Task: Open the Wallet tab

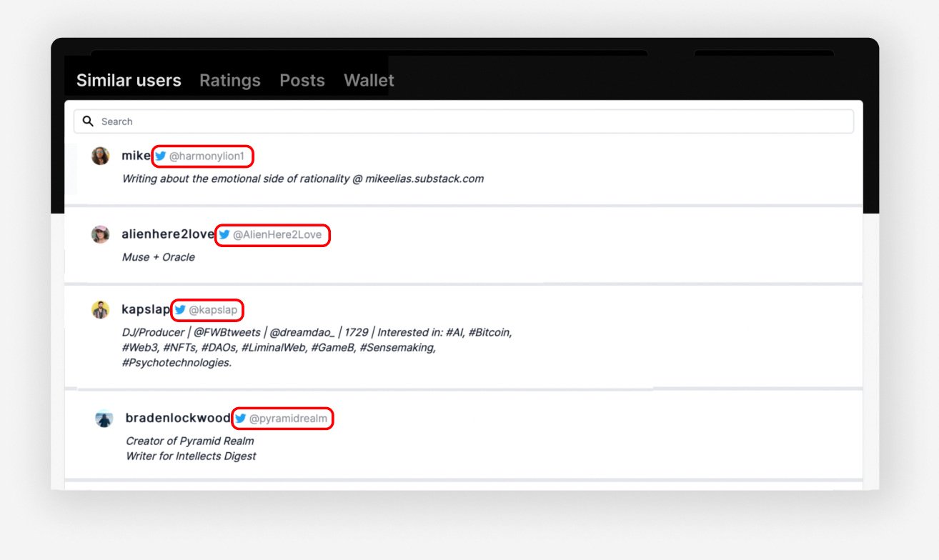Action: [x=369, y=81]
